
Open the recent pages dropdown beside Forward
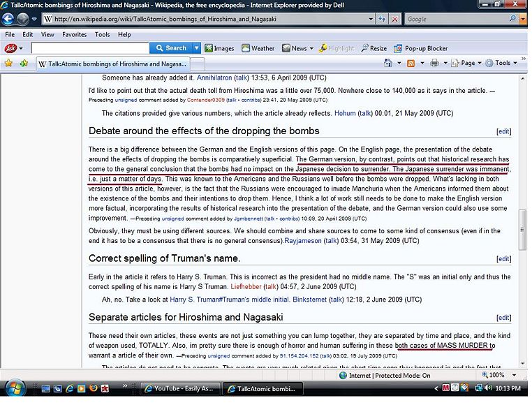(x=34, y=19)
